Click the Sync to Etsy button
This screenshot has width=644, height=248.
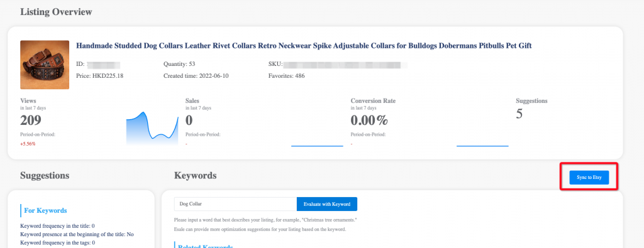[x=589, y=178]
